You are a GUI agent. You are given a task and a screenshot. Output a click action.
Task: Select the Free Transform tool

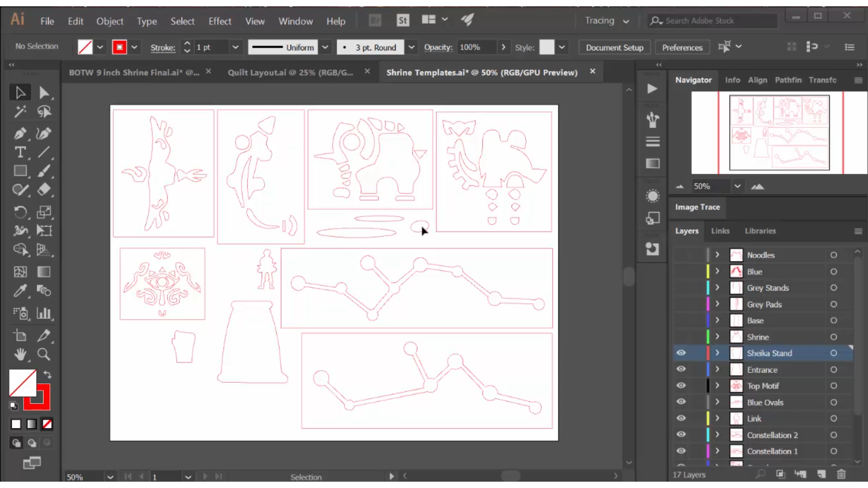tap(44, 230)
